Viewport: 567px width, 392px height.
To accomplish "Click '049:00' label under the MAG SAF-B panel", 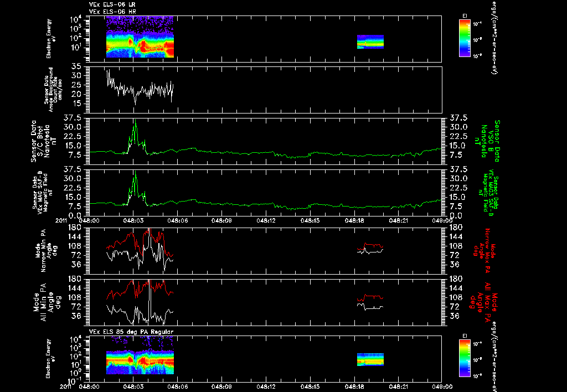I will tap(442, 220).
